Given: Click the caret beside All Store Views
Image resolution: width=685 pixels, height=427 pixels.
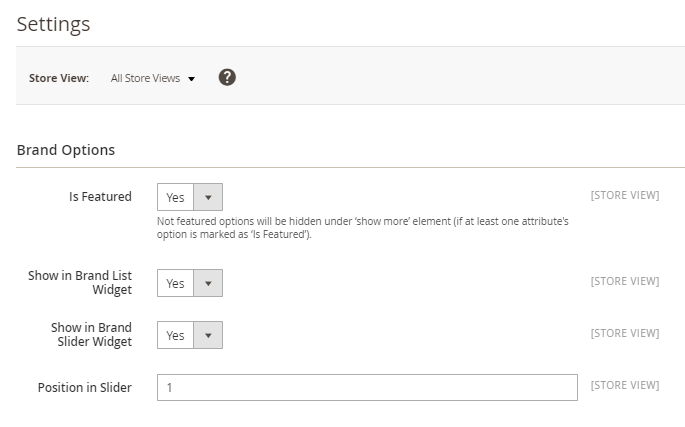Looking at the screenshot, I should (x=191, y=79).
